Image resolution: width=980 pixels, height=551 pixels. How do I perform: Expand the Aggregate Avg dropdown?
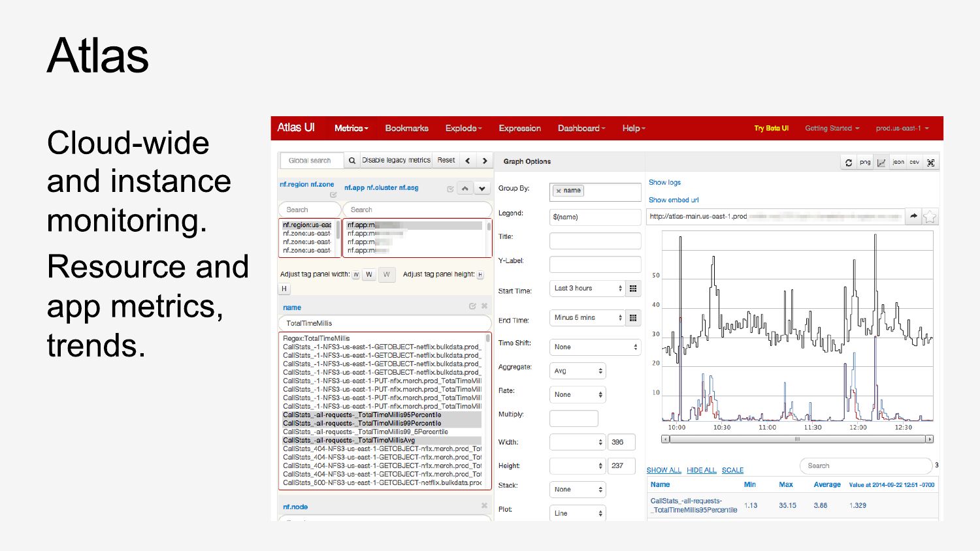[578, 371]
